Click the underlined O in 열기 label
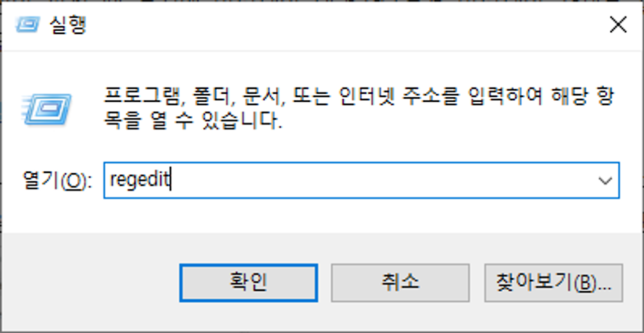The width and height of the screenshot is (644, 333). (x=74, y=181)
